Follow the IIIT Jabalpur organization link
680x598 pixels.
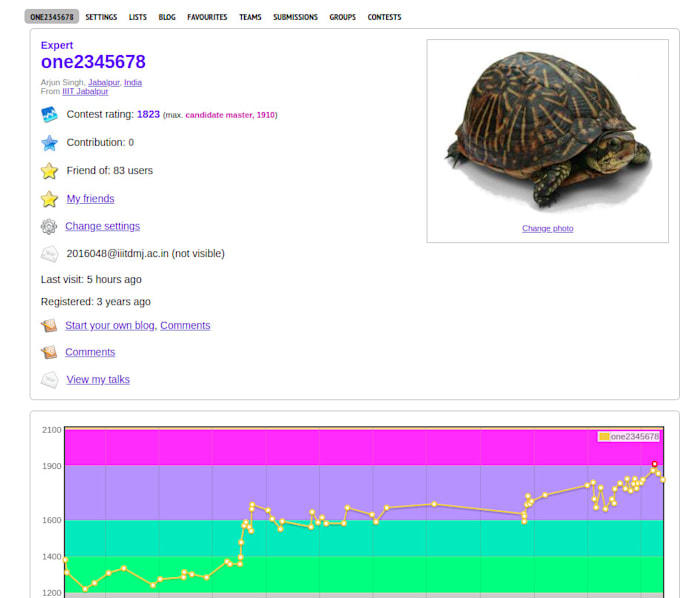click(x=85, y=91)
